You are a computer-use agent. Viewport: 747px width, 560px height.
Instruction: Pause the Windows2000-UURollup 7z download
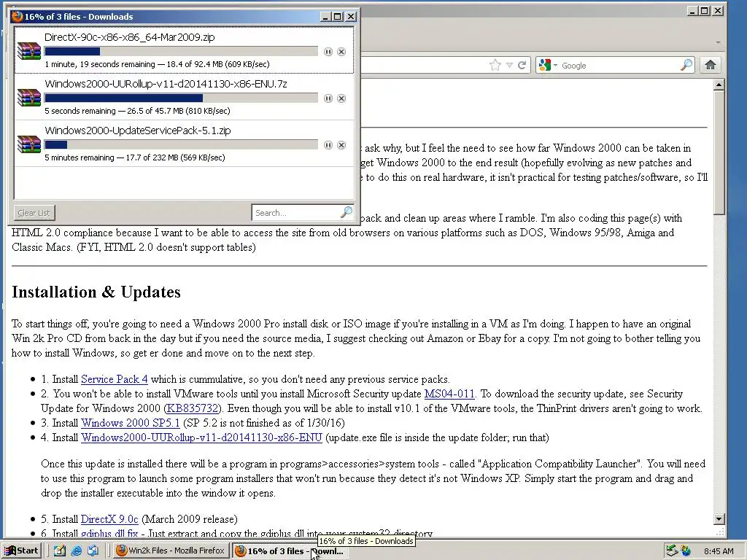click(328, 98)
